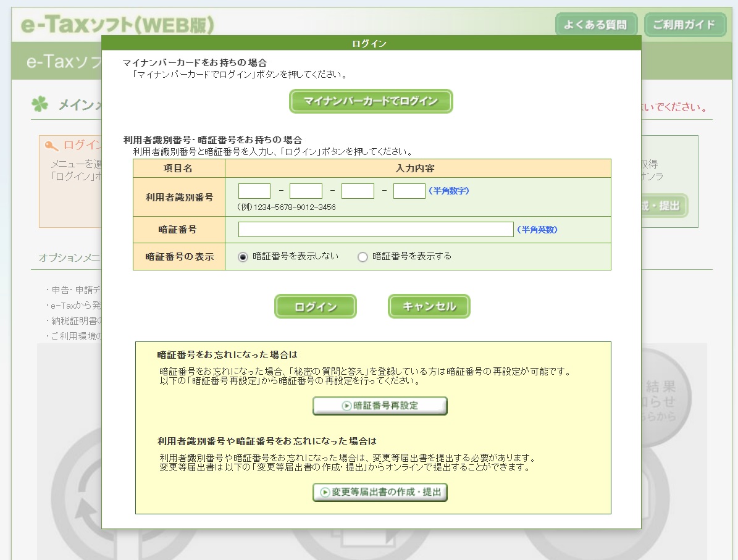Click the key icon beside ログイン heading
The width and height of the screenshot is (738, 560).
(x=51, y=146)
